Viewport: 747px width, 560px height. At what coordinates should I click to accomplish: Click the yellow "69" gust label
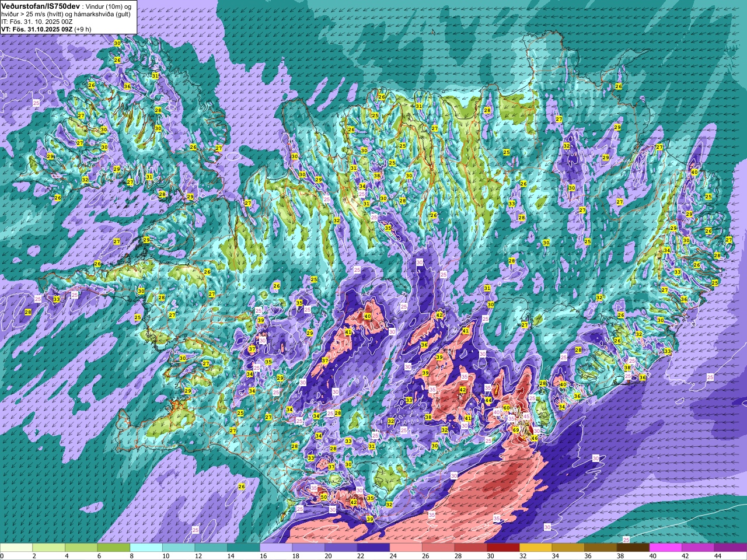[x=516, y=430]
